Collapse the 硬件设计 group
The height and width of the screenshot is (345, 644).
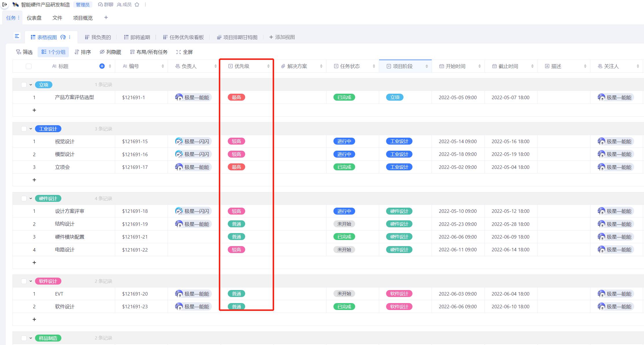(x=30, y=198)
